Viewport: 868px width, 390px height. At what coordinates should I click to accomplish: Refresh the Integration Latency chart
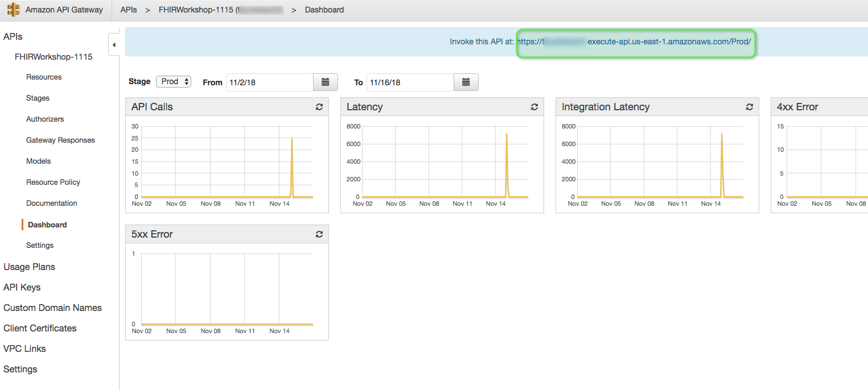750,107
